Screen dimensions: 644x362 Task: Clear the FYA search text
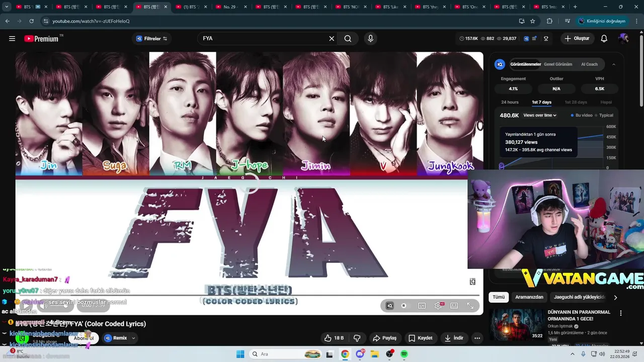click(332, 39)
